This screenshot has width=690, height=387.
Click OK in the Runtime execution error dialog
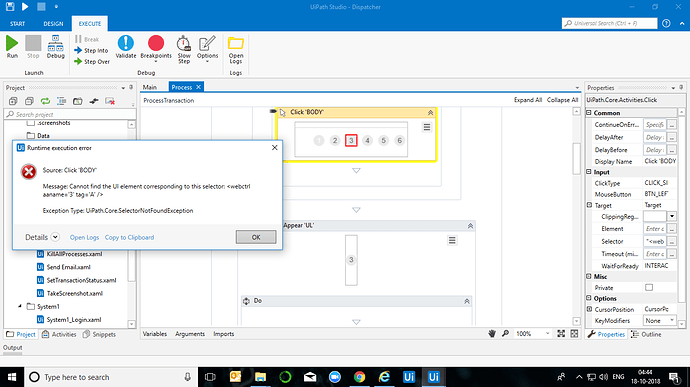(256, 237)
